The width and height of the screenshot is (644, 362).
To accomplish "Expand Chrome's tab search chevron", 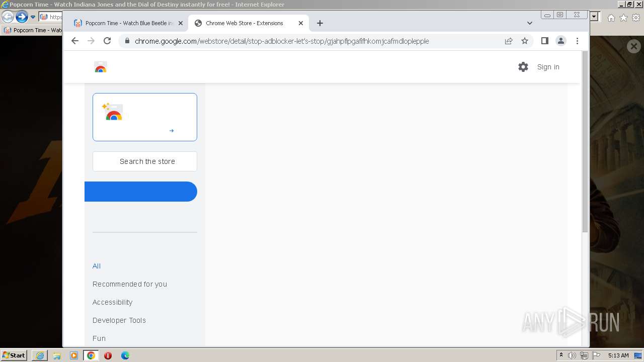I will [529, 23].
